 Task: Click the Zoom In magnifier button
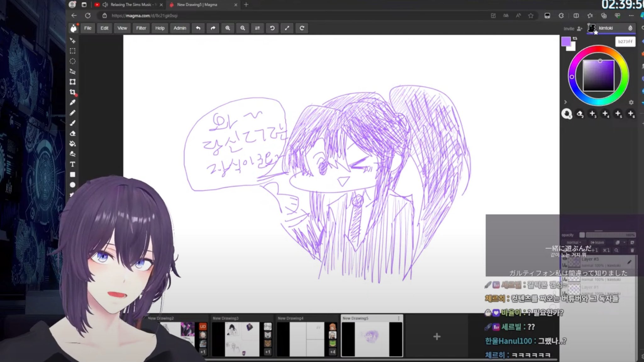click(x=228, y=28)
